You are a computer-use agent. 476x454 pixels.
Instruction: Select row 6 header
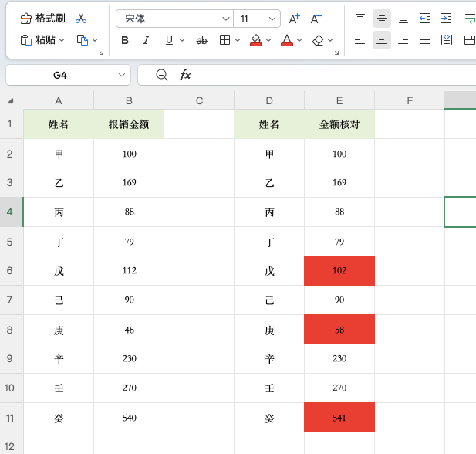tap(10, 271)
